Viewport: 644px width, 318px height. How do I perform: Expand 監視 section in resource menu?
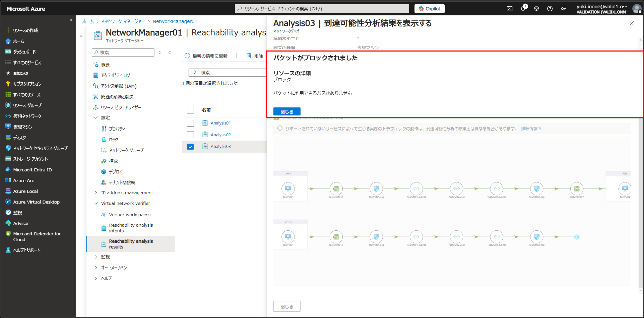(96, 257)
